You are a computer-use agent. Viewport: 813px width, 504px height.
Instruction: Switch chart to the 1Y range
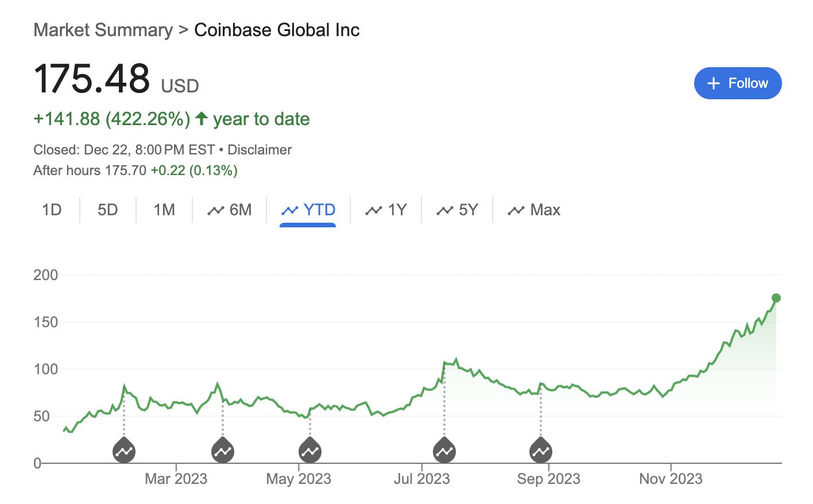coord(386,210)
